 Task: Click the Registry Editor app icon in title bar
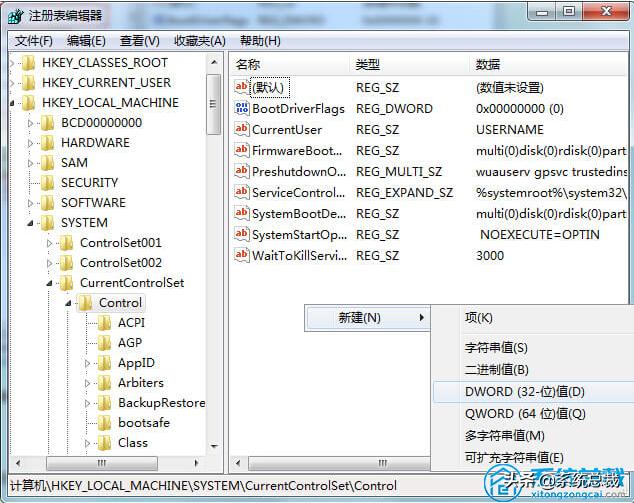coord(16,15)
